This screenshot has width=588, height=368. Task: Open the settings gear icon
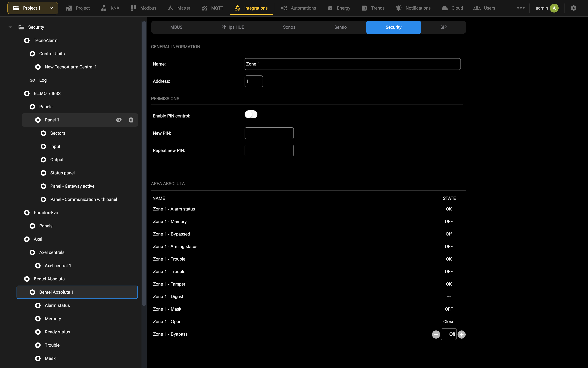[x=574, y=8]
